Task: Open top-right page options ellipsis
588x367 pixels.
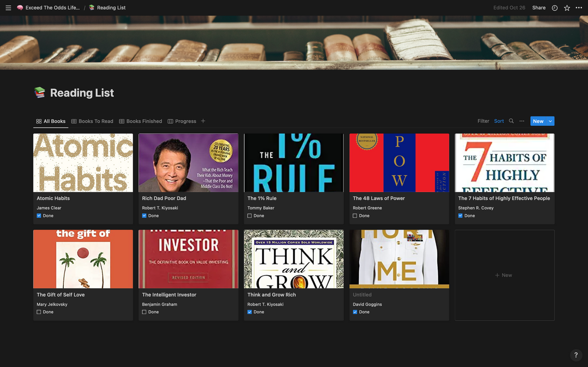Action: (579, 8)
